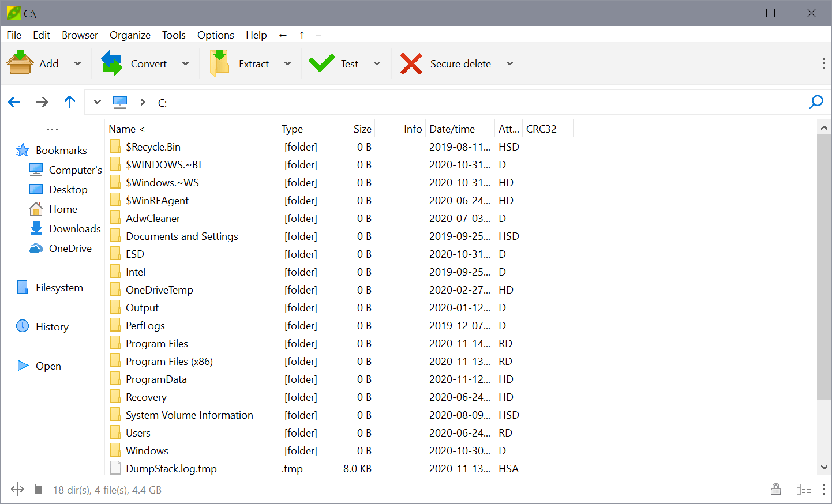
Task: Click the OneDrive cloud icon
Action: point(36,248)
